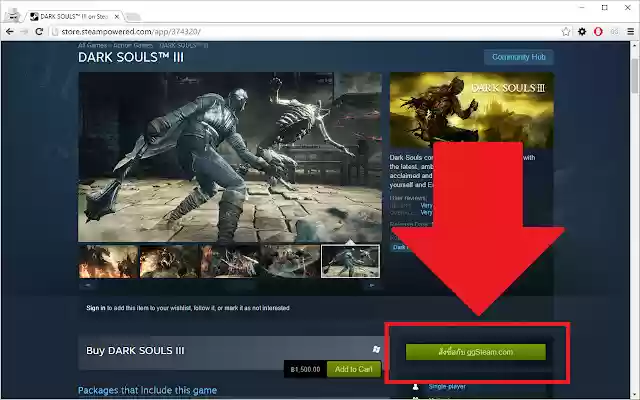The height and width of the screenshot is (400, 640).
Task: Click the Sign in link
Action: tap(96, 308)
